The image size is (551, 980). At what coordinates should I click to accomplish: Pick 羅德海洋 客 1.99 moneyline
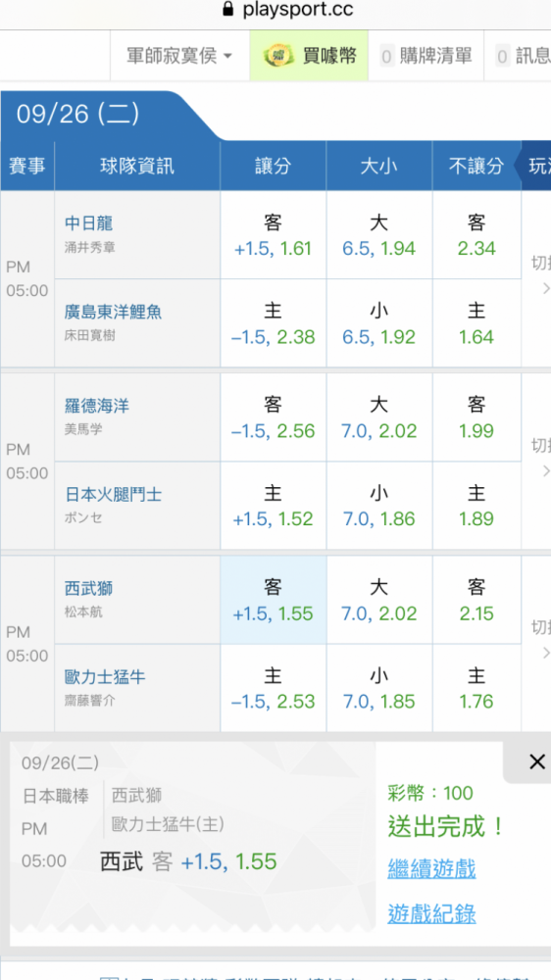click(476, 417)
